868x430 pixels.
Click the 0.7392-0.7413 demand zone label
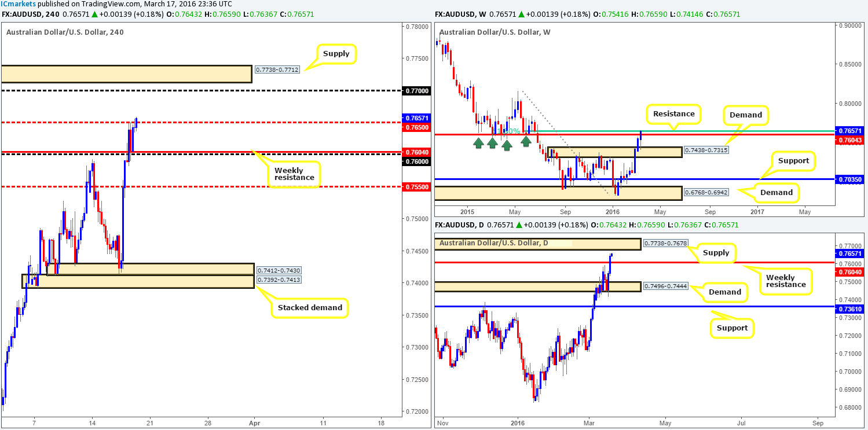tap(279, 280)
